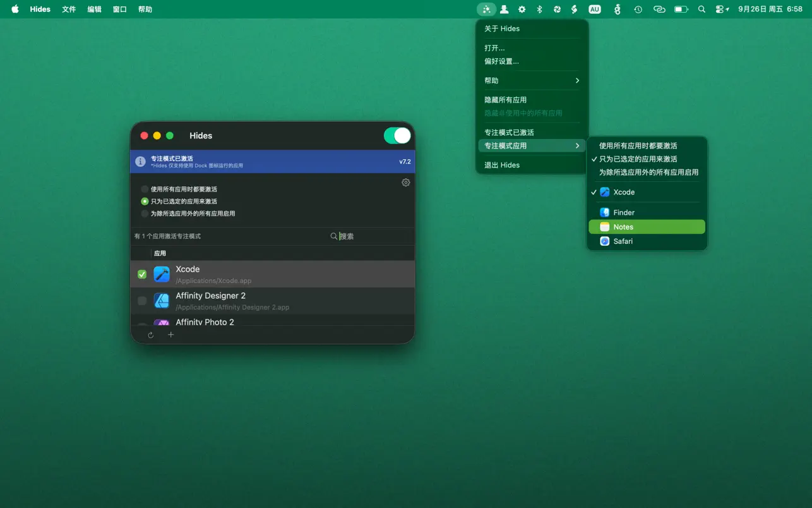The image size is (812, 508).
Task: Click the Xcode icon in submenu
Action: click(605, 192)
